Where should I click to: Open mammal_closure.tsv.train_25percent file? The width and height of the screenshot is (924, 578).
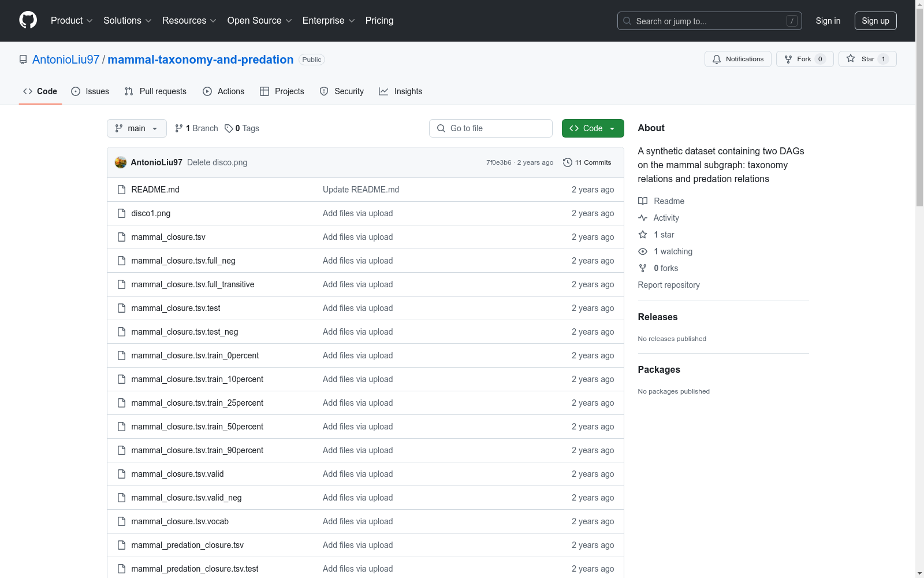[x=198, y=403]
